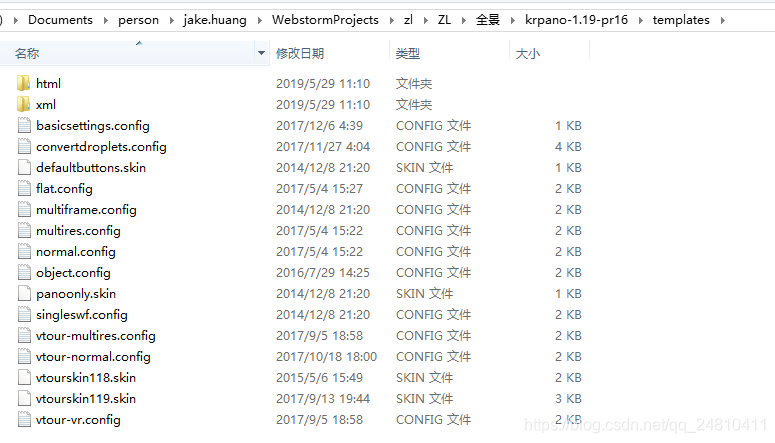Select the file name defaultbuttons.skin
The height and width of the screenshot is (443, 775).
(x=91, y=168)
